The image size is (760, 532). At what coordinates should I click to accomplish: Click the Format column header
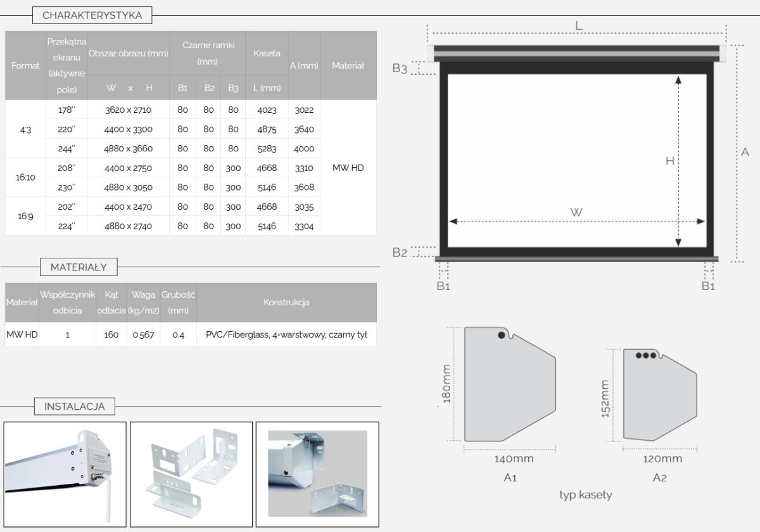(25, 65)
